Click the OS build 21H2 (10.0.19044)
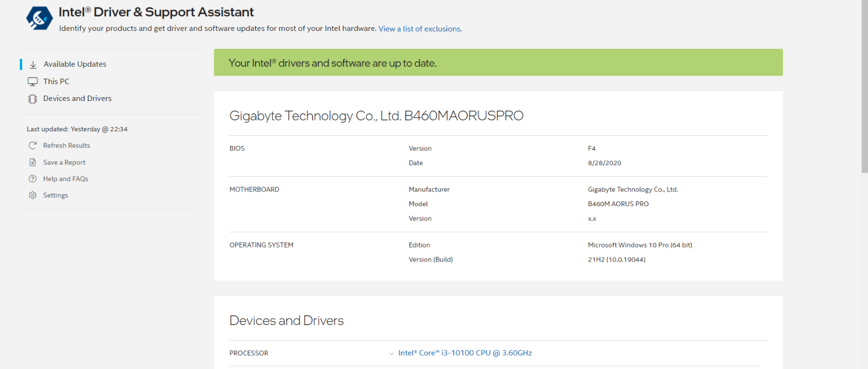 (x=617, y=259)
